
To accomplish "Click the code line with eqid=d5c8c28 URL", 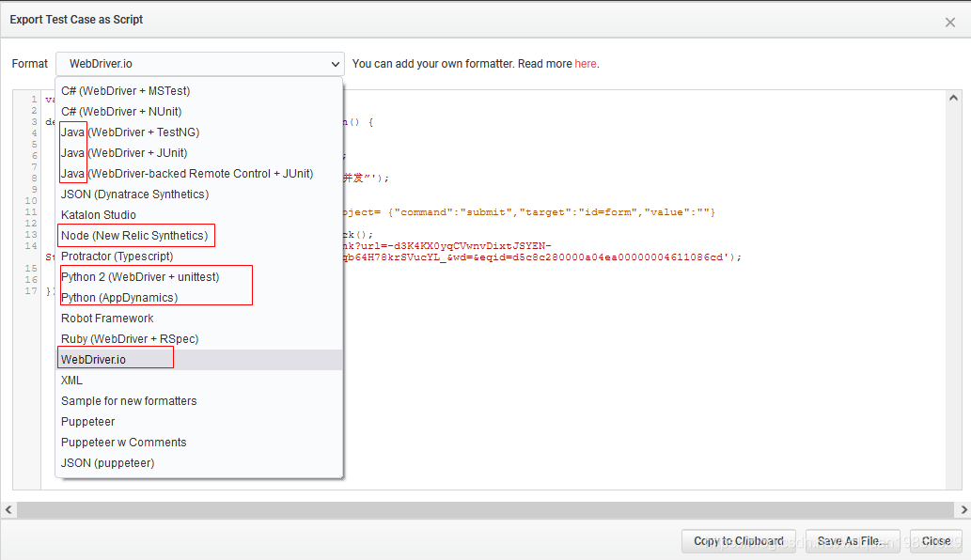I will tap(541, 257).
